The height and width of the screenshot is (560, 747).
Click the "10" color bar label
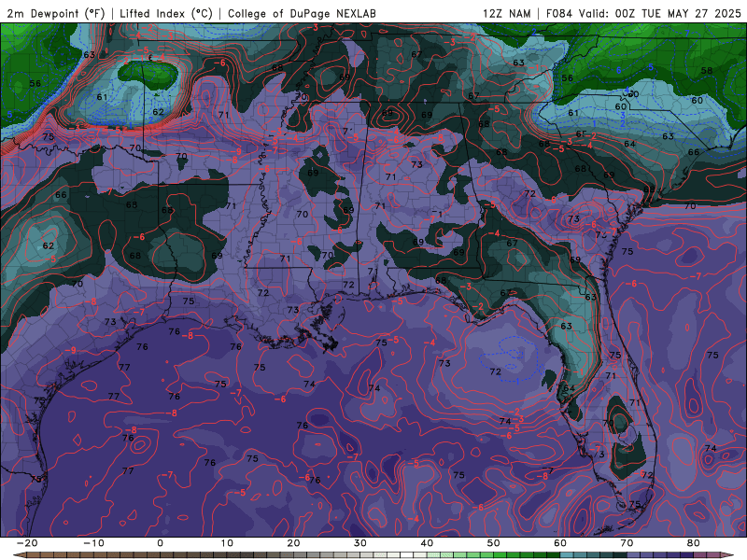(227, 543)
